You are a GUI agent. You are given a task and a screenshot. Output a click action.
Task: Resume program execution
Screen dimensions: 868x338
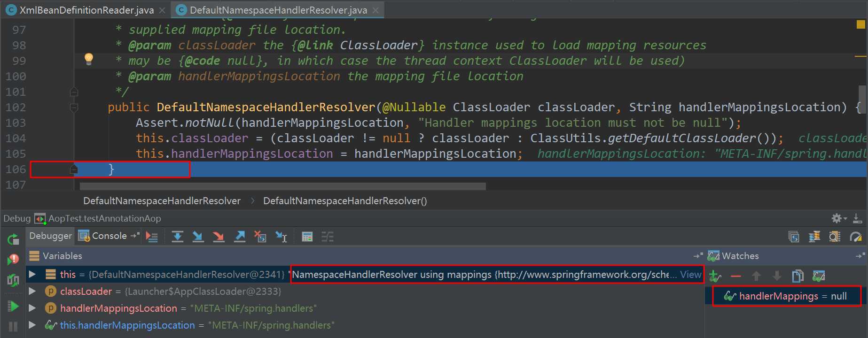[13, 307]
